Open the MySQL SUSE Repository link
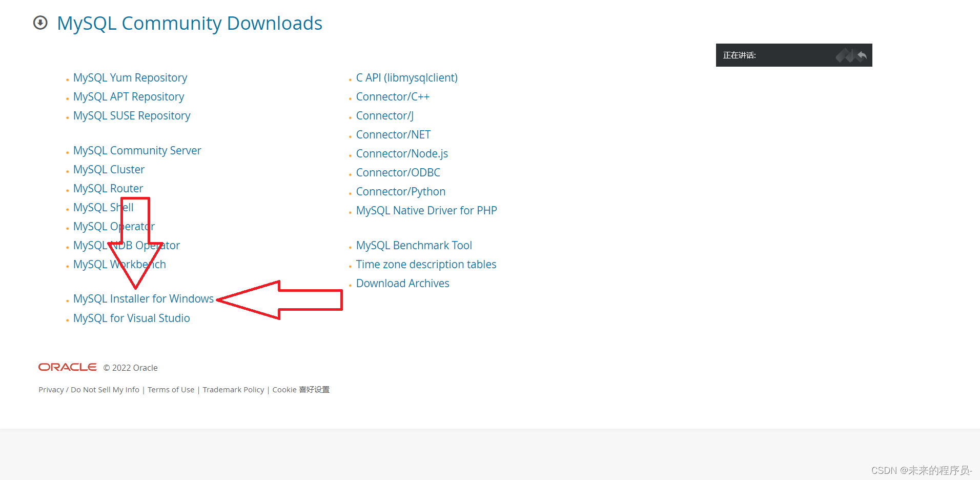The height and width of the screenshot is (480, 980). click(132, 115)
